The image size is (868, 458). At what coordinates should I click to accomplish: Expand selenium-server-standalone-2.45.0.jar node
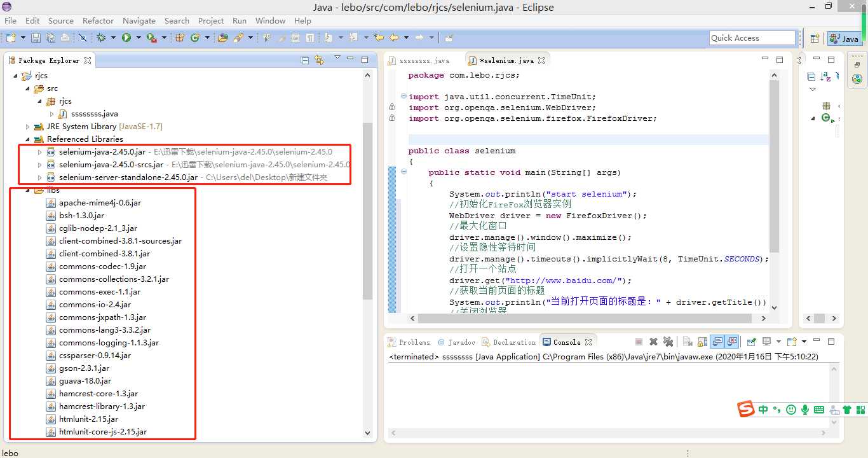click(x=39, y=177)
